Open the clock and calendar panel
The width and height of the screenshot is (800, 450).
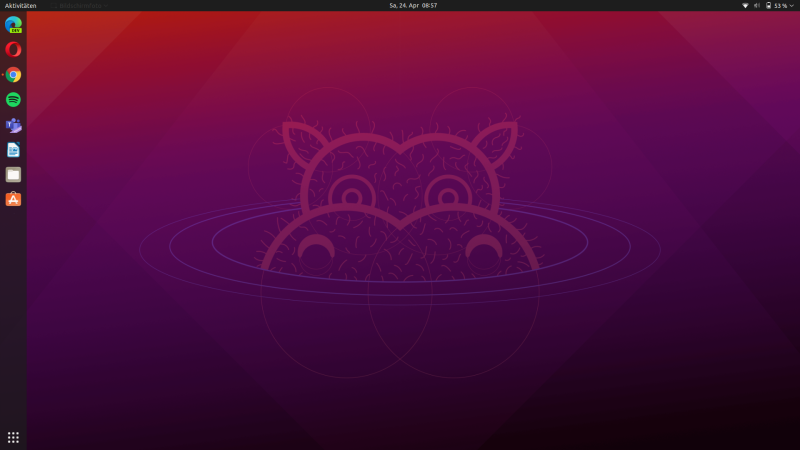(413, 6)
